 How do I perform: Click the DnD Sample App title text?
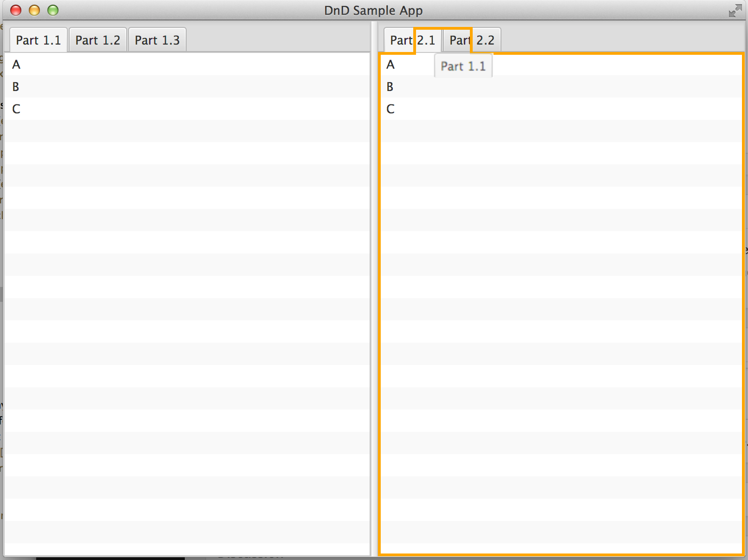coord(373,10)
